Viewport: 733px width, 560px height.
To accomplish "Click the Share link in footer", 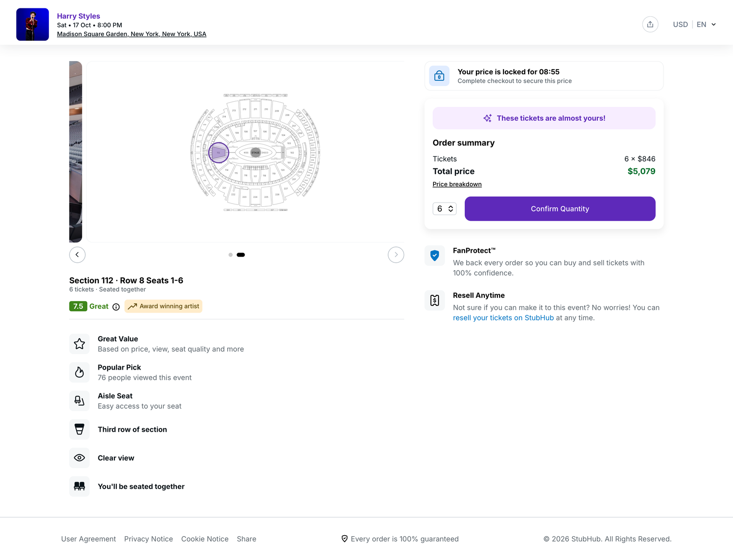I will tap(246, 539).
